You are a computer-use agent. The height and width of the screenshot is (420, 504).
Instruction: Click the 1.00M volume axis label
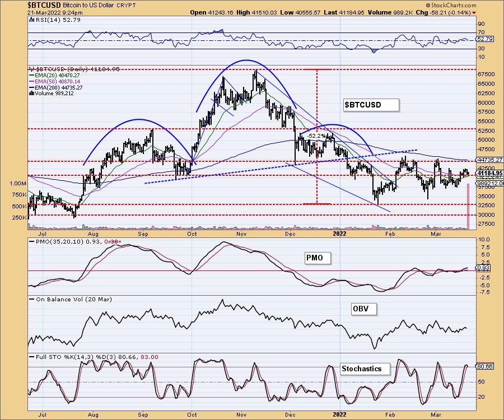(18, 184)
